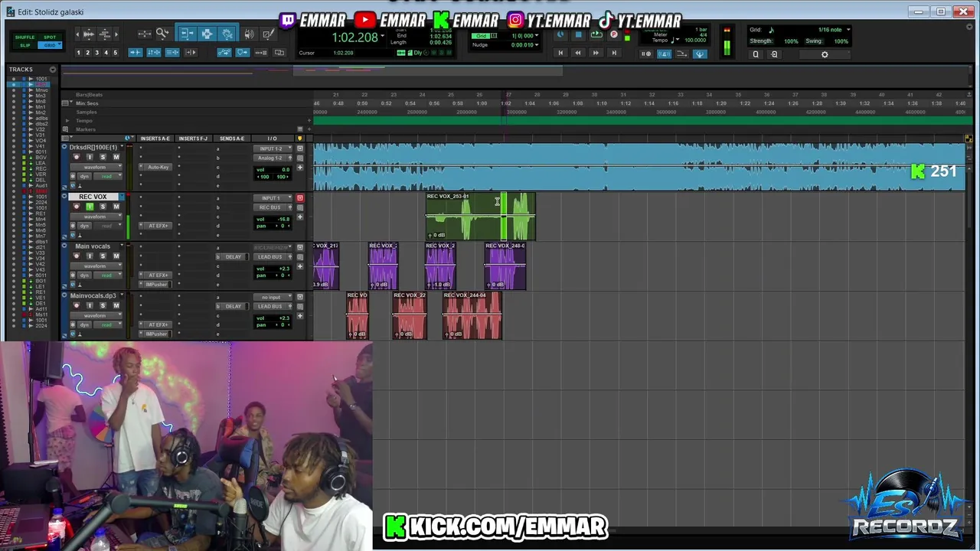The height and width of the screenshot is (551, 980).
Task: Enable Spot edit mode
Action: pyautogui.click(x=50, y=37)
